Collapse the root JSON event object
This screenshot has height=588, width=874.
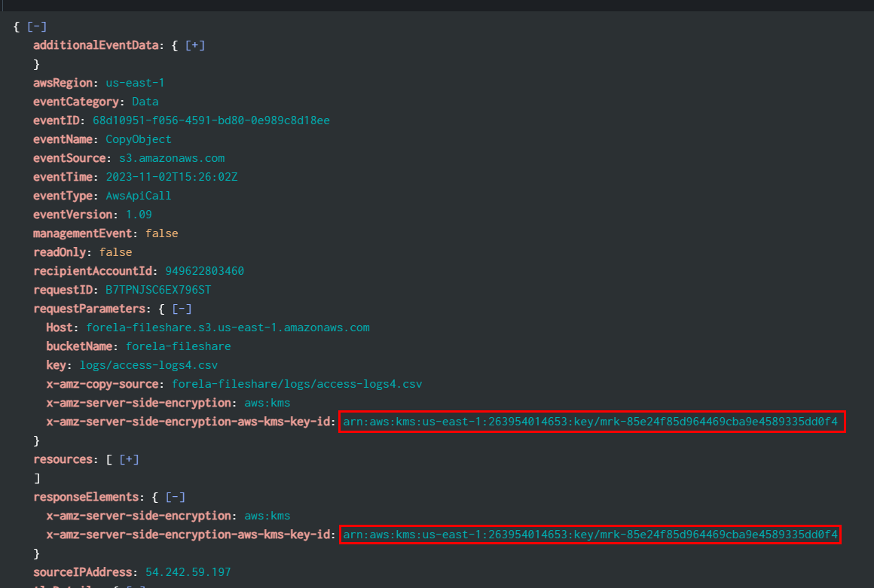coord(37,26)
